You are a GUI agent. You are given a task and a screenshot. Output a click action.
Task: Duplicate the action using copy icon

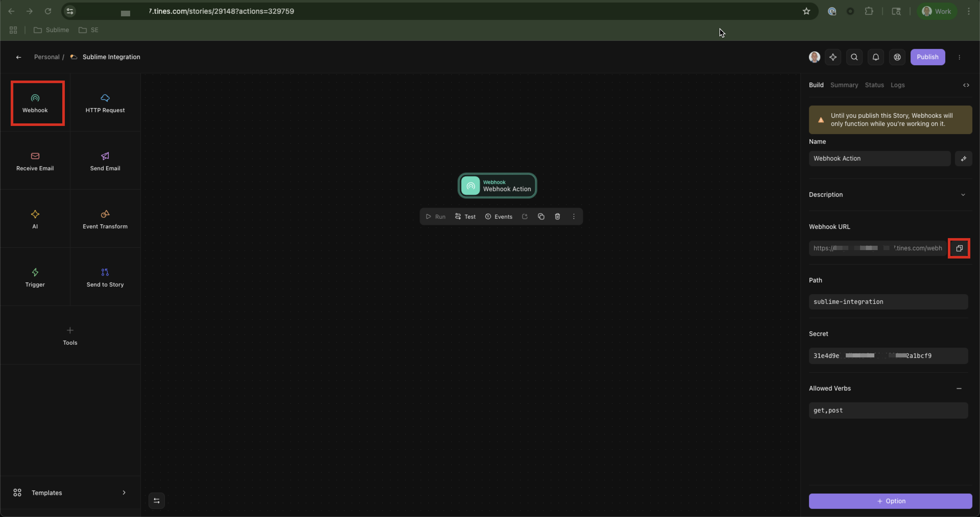tap(541, 217)
